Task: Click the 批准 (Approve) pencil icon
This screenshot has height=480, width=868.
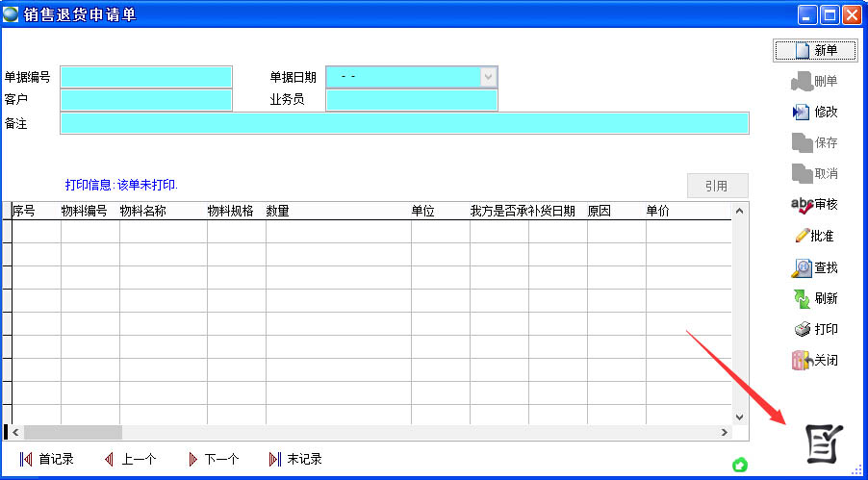Action: [814, 236]
